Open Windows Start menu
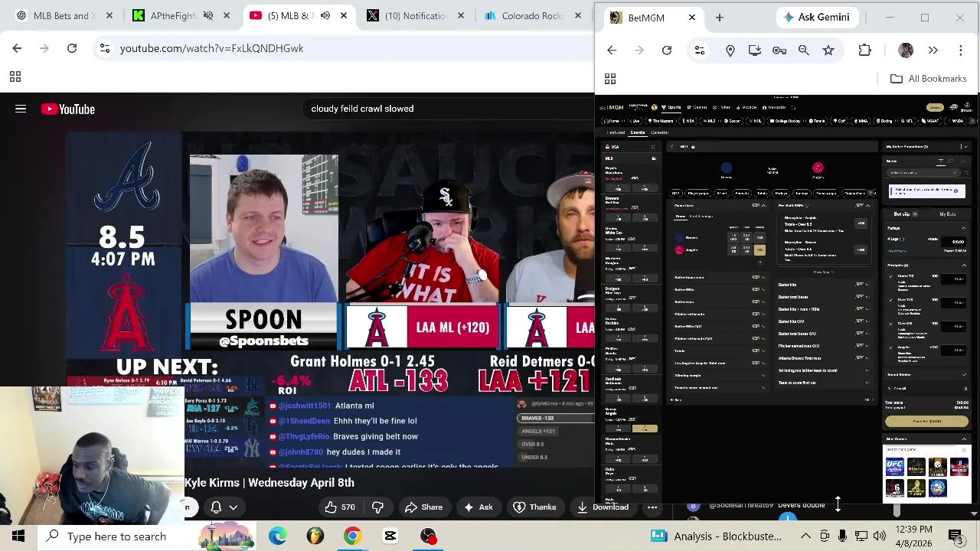The height and width of the screenshot is (551, 980). [18, 536]
